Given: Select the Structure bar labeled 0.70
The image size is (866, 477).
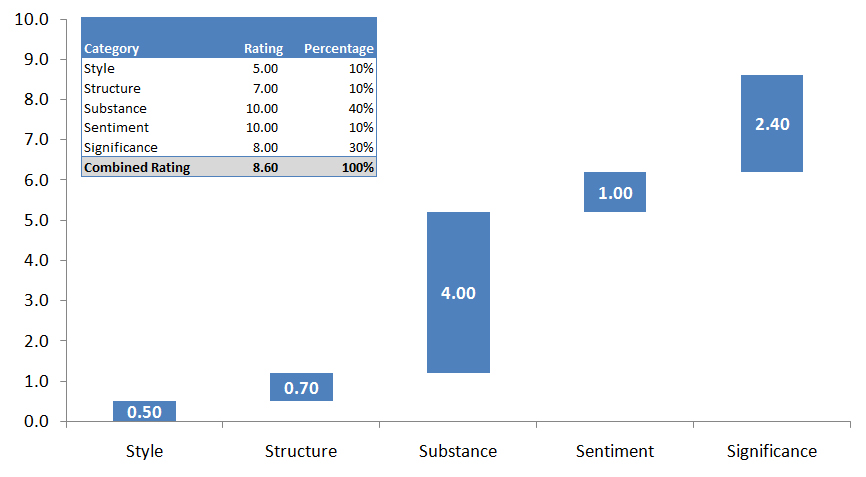Looking at the screenshot, I should (301, 387).
